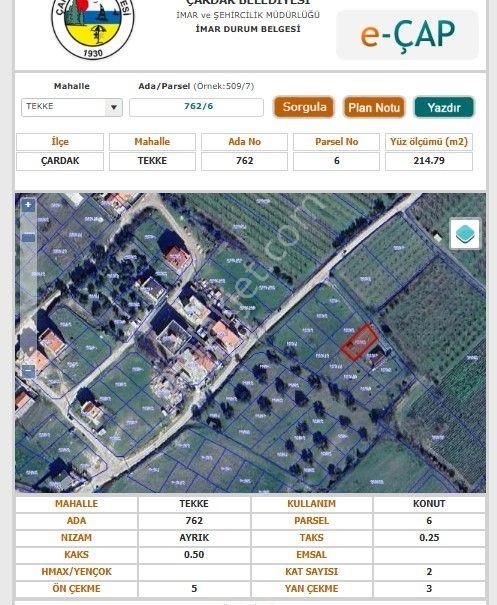This screenshot has width=497, height=605.
Task: Zoom out the map with the minus button
Action: 28,372
